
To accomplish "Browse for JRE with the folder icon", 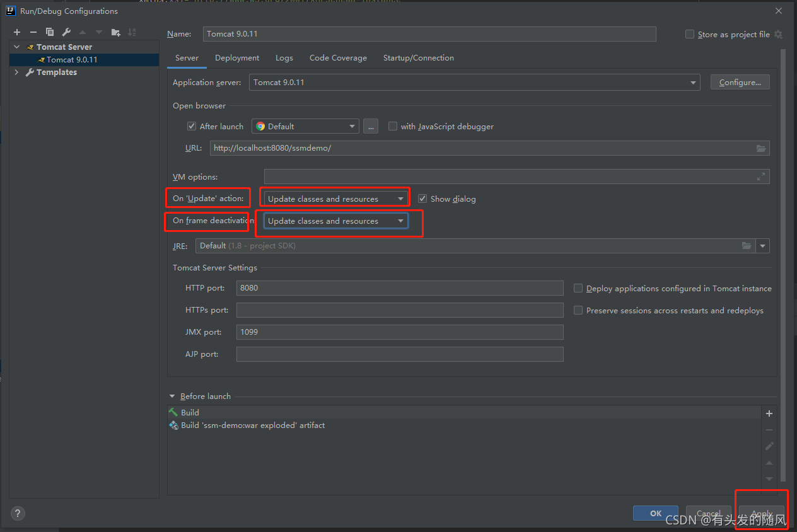I will (747, 246).
